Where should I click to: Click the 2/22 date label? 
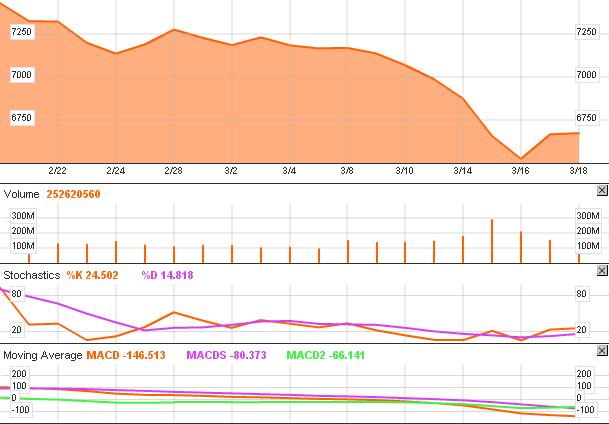point(57,172)
